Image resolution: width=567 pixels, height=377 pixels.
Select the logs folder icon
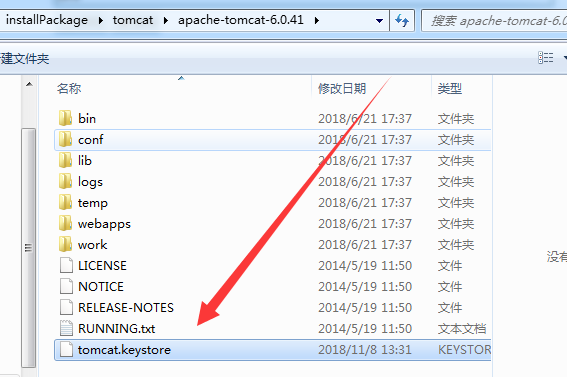(65, 181)
